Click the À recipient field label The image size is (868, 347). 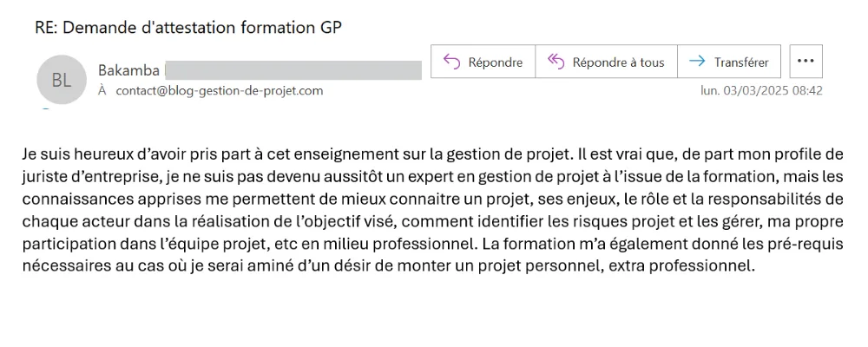pyautogui.click(x=102, y=91)
